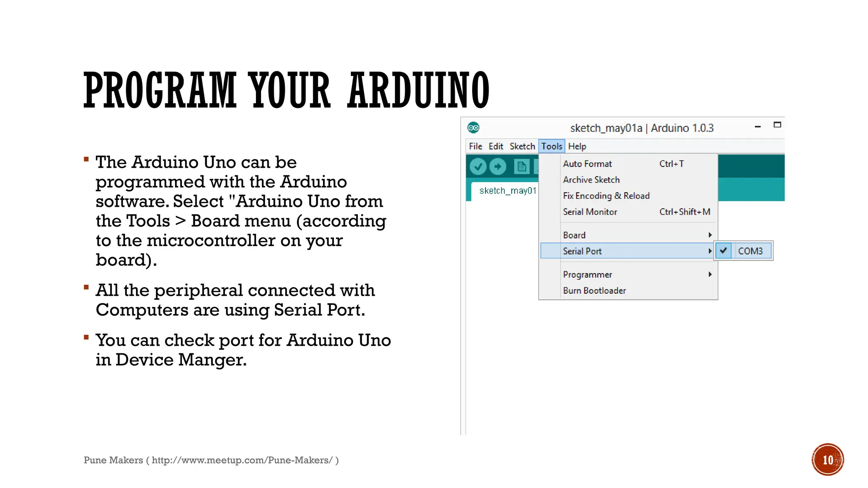The image size is (868, 488).
Task: Open the Help menu
Action: point(577,146)
